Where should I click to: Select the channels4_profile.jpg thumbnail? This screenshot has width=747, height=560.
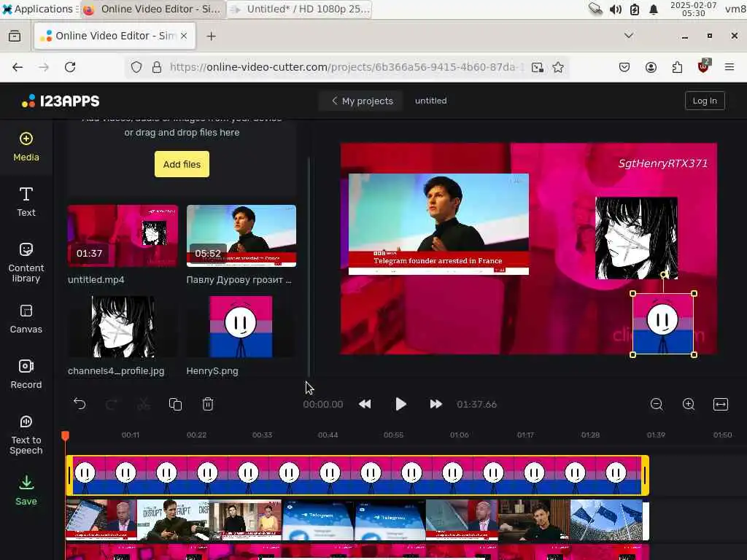123,327
